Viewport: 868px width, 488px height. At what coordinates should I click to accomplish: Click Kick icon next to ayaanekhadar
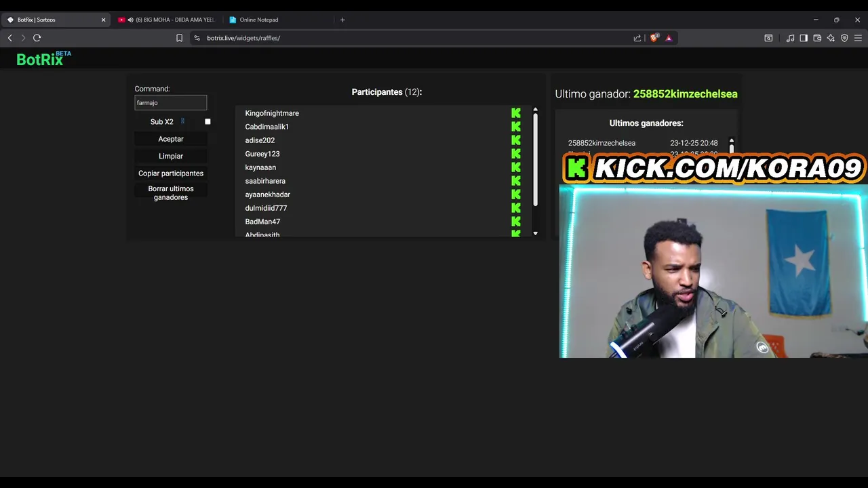[x=516, y=195]
